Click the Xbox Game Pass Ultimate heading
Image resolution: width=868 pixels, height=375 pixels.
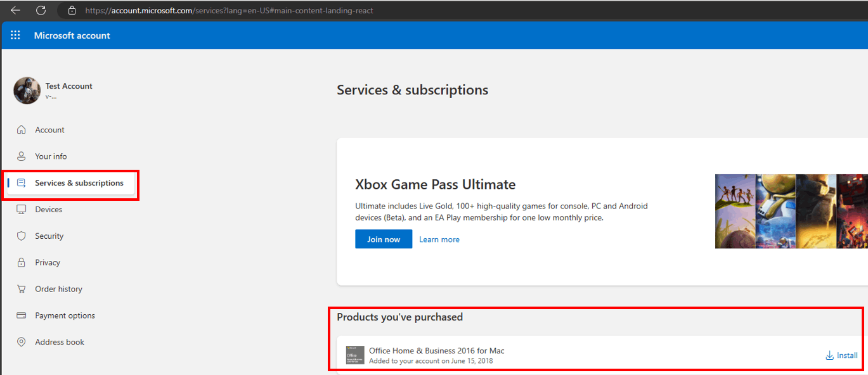click(436, 185)
